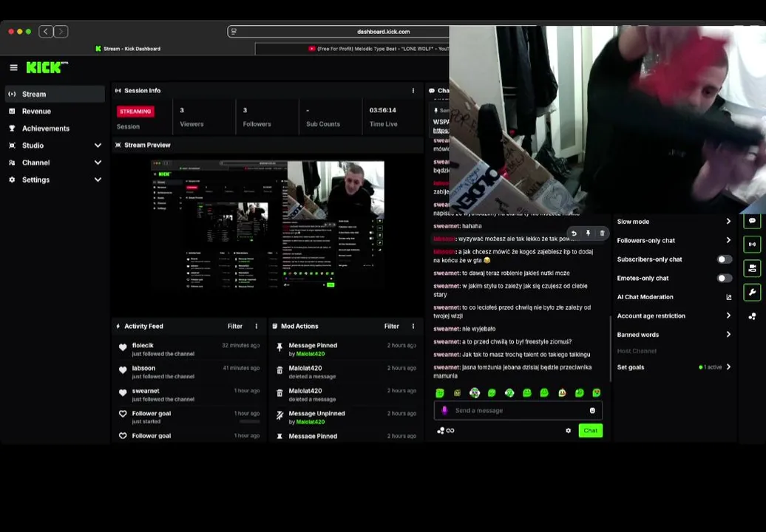This screenshot has height=532, width=766.
Task: Open Session Info three-dot menu
Action: click(413, 91)
